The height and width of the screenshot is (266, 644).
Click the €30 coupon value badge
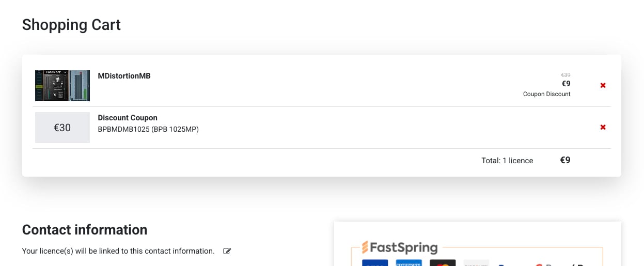[x=62, y=128]
